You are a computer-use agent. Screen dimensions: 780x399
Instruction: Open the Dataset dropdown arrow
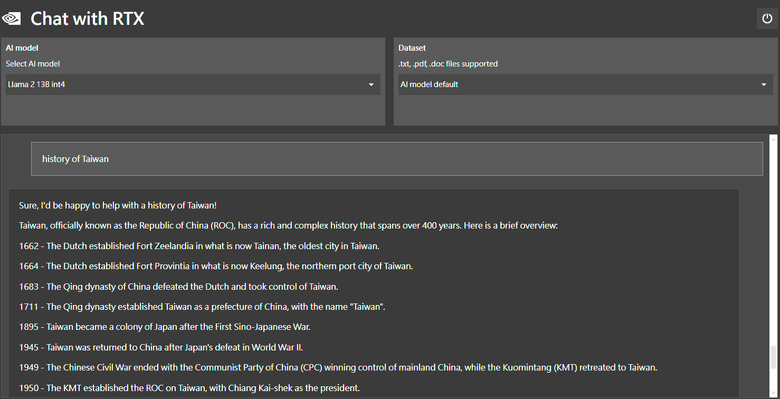pyautogui.click(x=764, y=85)
